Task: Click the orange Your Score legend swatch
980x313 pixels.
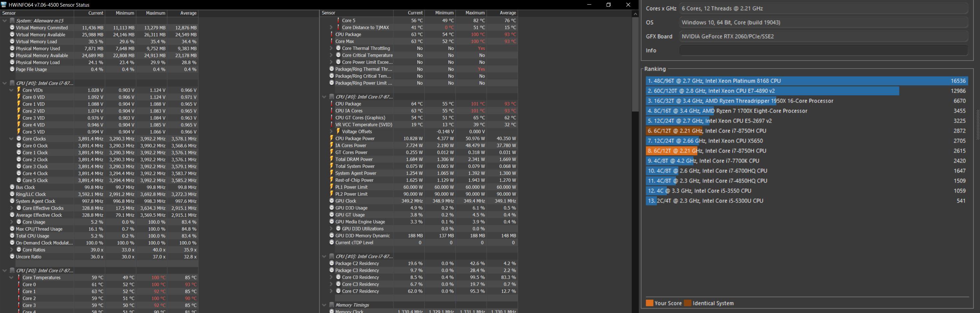Action: [650, 303]
